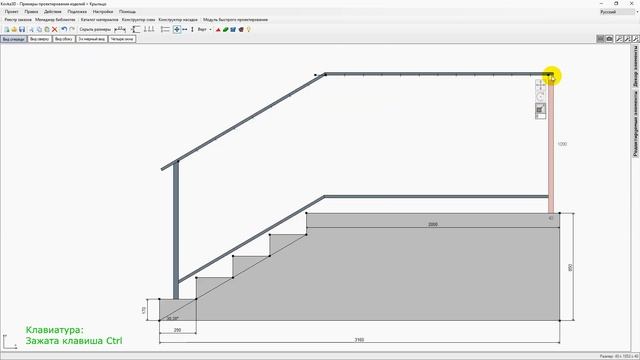Select vertical-only move arrow icon
The width and height of the screenshot is (640, 360).
[192, 29]
